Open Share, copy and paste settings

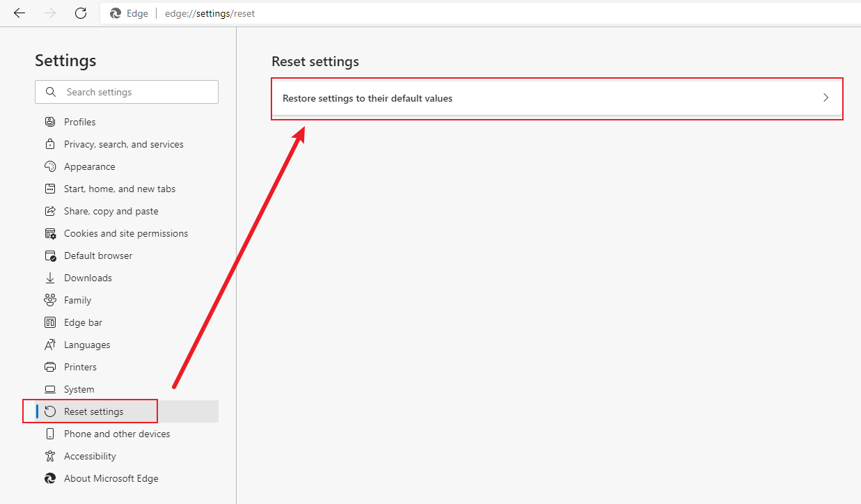pyautogui.click(x=127, y=211)
